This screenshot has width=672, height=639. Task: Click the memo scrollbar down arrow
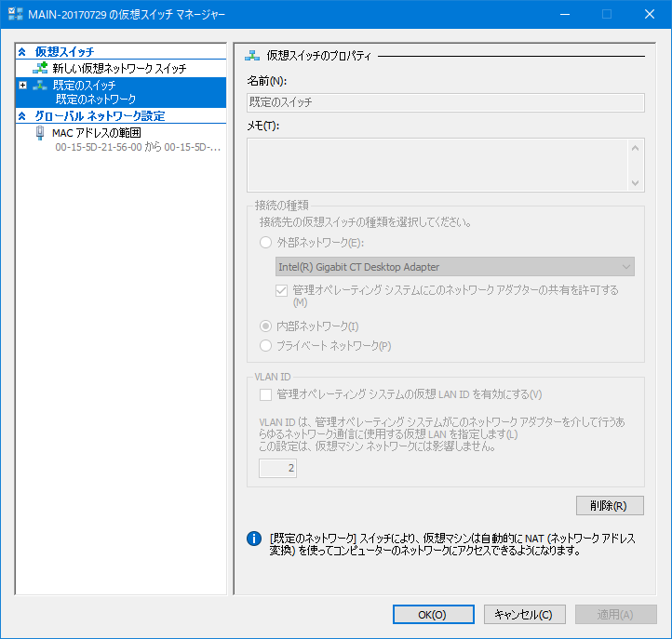click(636, 183)
